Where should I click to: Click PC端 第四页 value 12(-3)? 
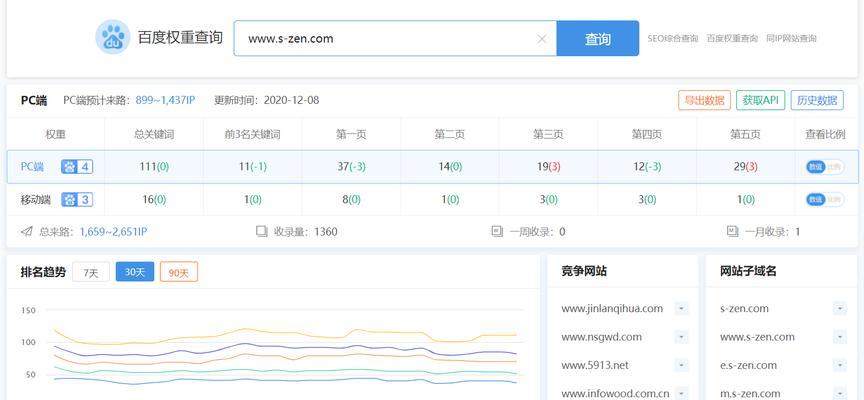[x=647, y=166]
